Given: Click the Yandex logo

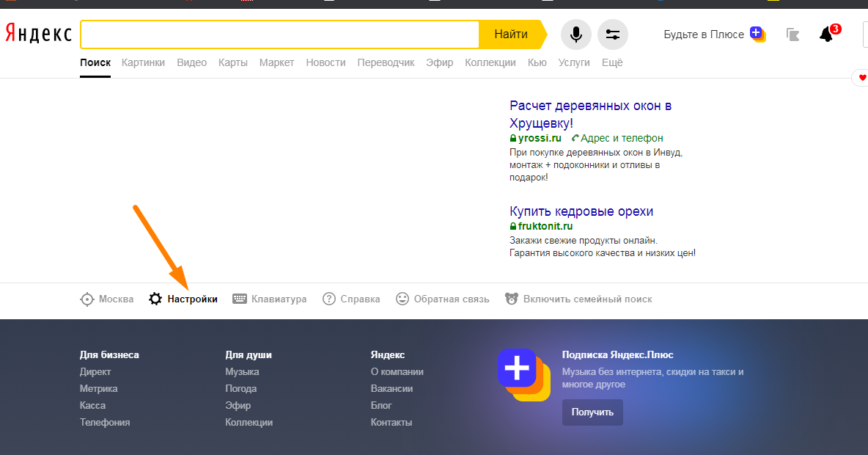Looking at the screenshot, I should 39,34.
